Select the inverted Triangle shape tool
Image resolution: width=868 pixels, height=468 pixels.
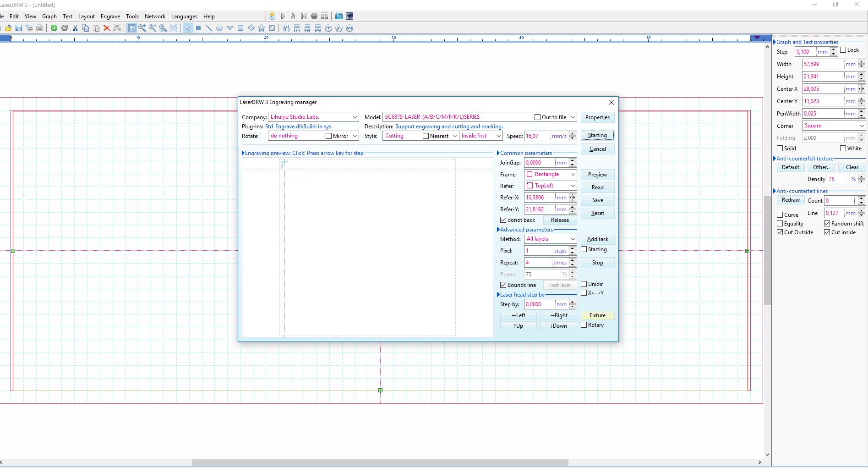(230, 28)
